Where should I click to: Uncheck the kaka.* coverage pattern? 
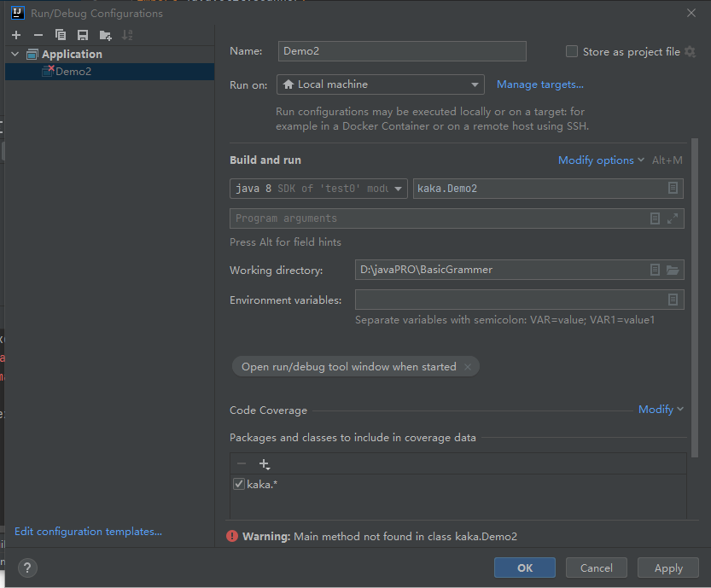239,484
